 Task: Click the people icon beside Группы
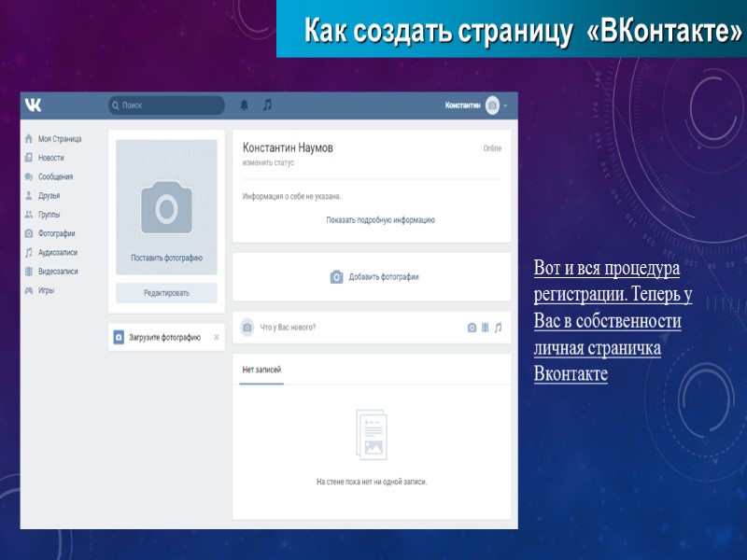[29, 215]
